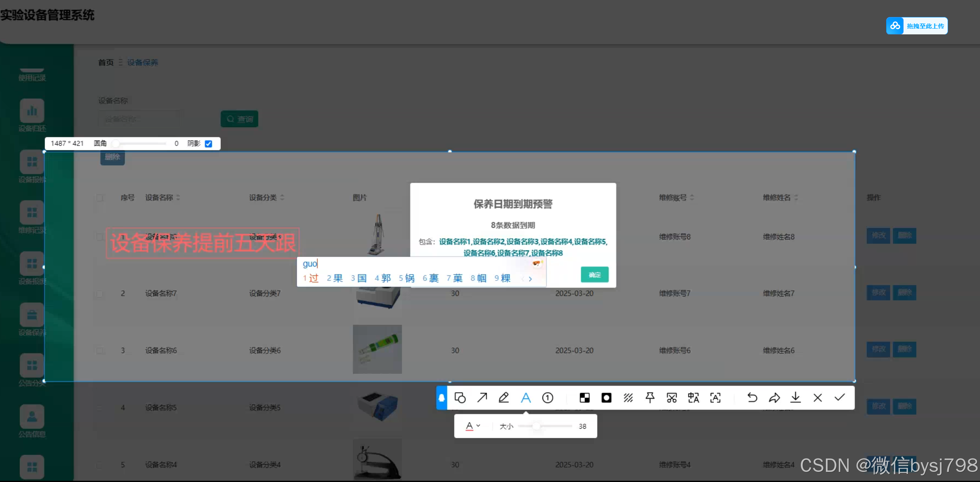Select the black square spotlight tool
The width and height of the screenshot is (980, 482).
coord(606,398)
